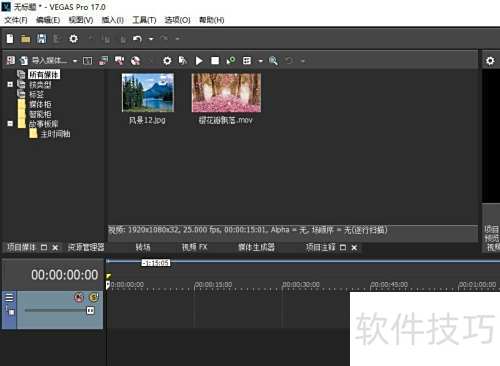Open the views dropdown arrow beside grid icon

pyautogui.click(x=261, y=61)
